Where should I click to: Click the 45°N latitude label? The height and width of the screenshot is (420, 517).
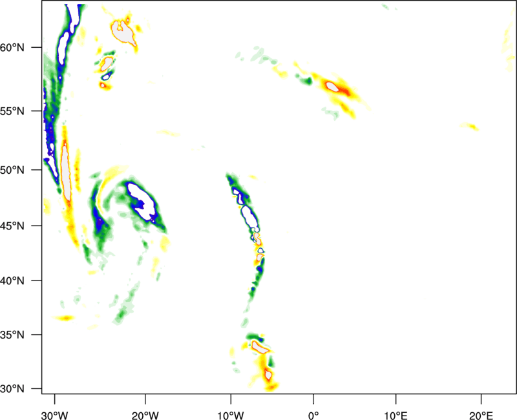[x=12, y=226]
